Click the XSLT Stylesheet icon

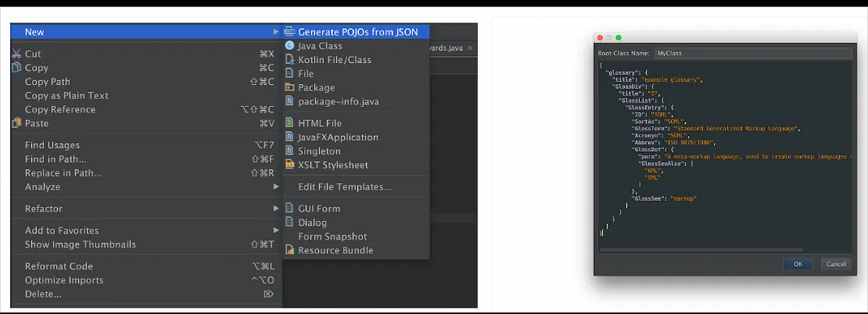tap(290, 165)
